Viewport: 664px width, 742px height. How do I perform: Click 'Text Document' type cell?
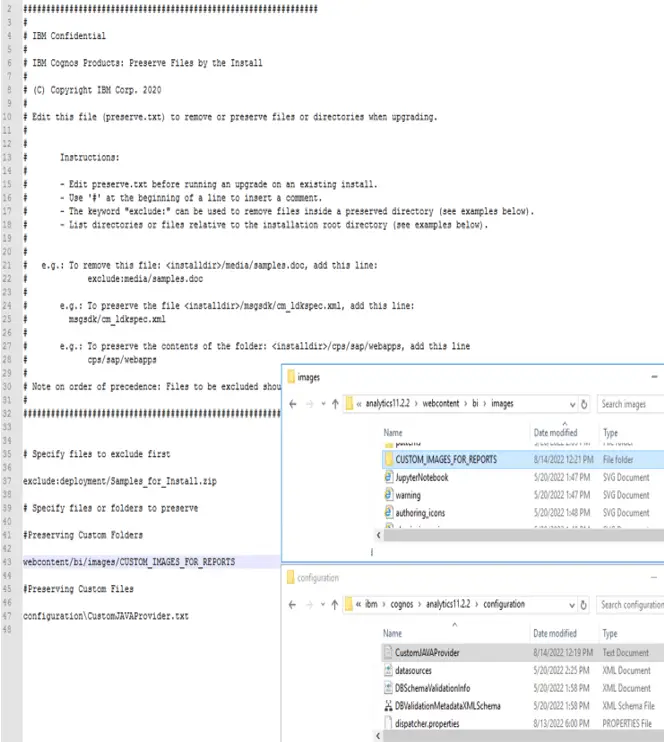pos(625,653)
